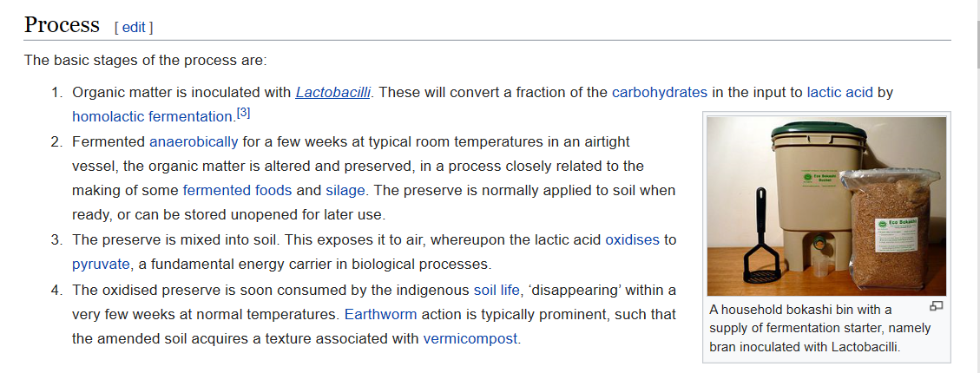Click the edit link next to Process
Image resolution: width=980 pixels, height=373 pixels.
134,27
